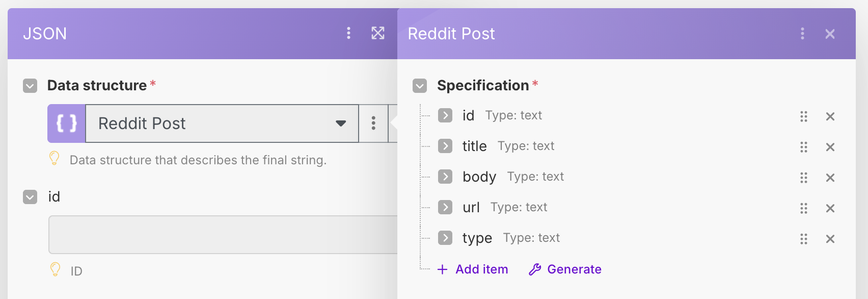Delete the type field from the specification

point(830,239)
